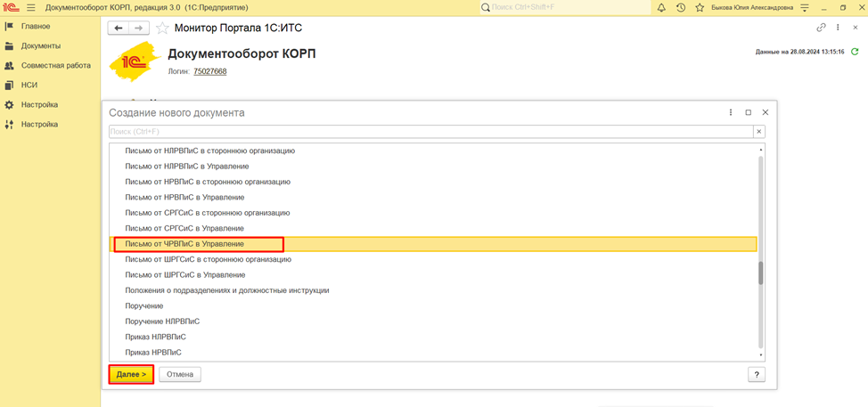Viewport: 868px width, 407px height.
Task: Open more actions dots for Монитор Портала page
Action: pyautogui.click(x=838, y=27)
